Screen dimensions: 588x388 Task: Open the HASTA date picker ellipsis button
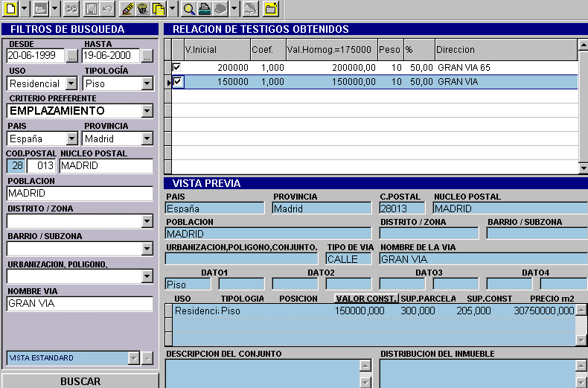click(x=147, y=56)
